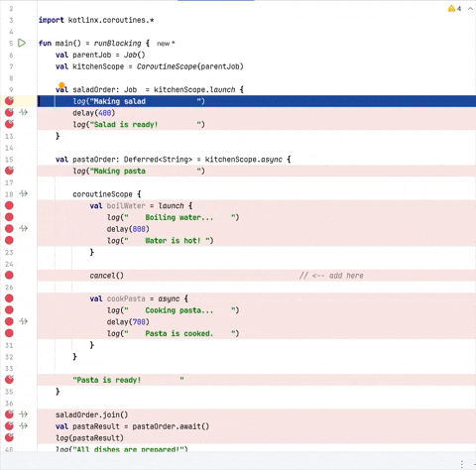Toggle the breakpoint on the delay(800) line
Screen dimensions: 476x470
coord(9,229)
